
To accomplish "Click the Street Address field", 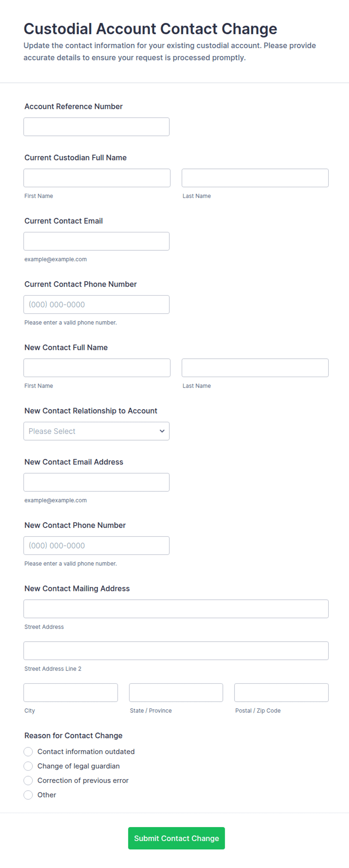I will 176,609.
